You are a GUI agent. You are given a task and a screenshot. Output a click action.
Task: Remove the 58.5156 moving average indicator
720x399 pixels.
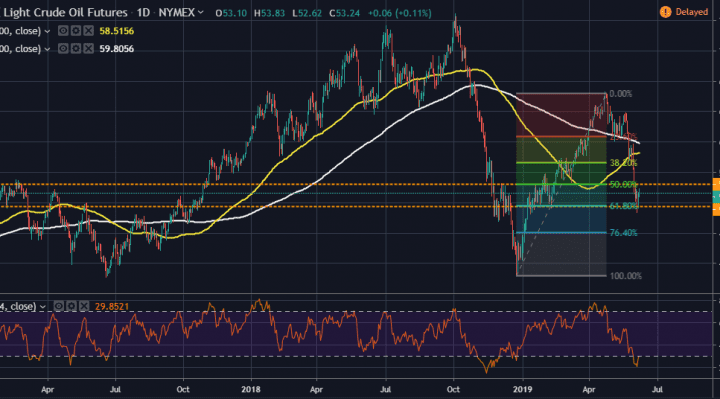tap(89, 31)
